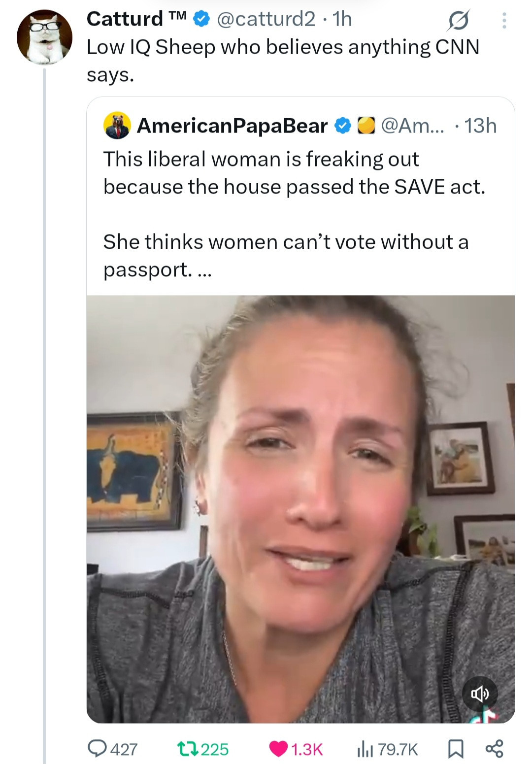Open the 13h timestamp of quoted tweet
The height and width of the screenshot is (764, 532).
click(x=480, y=126)
